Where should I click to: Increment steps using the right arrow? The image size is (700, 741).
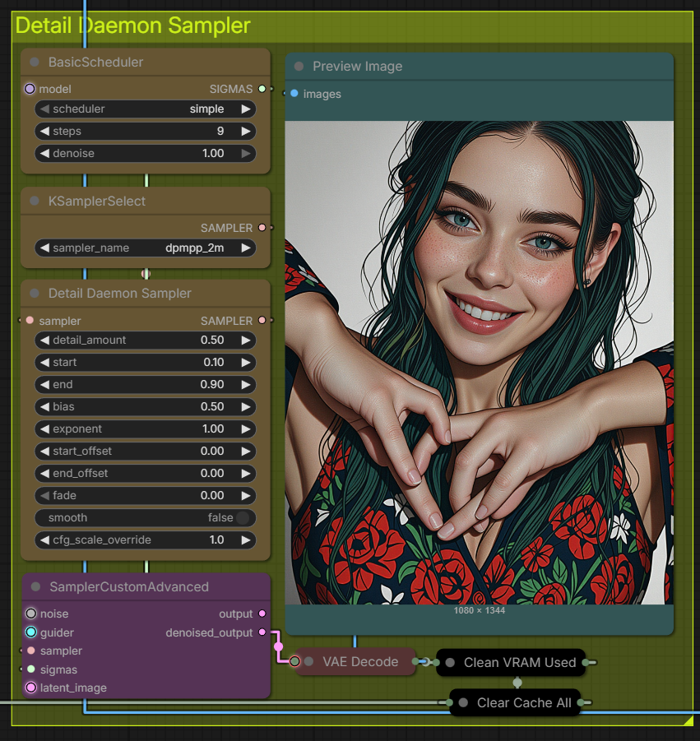coord(246,131)
